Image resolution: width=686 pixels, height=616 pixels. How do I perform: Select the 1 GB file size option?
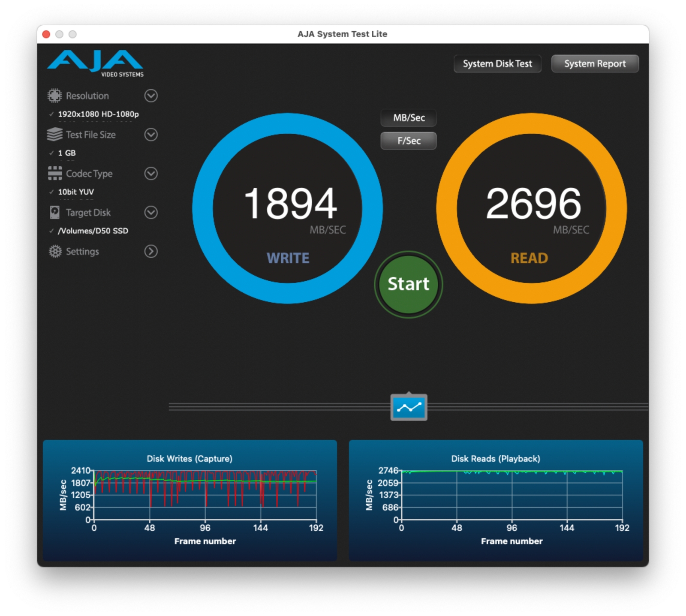(66, 153)
